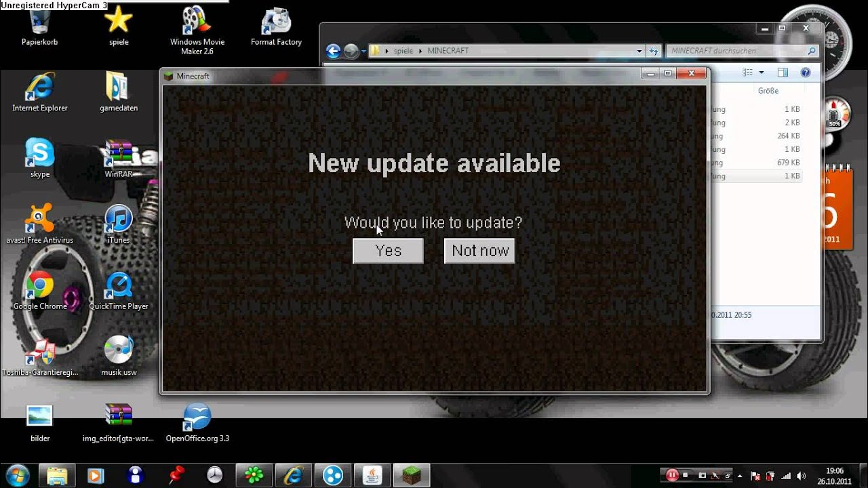Image resolution: width=868 pixels, height=488 pixels.
Task: Open clock showing 19:06 26.10.2011
Action: (x=835, y=476)
